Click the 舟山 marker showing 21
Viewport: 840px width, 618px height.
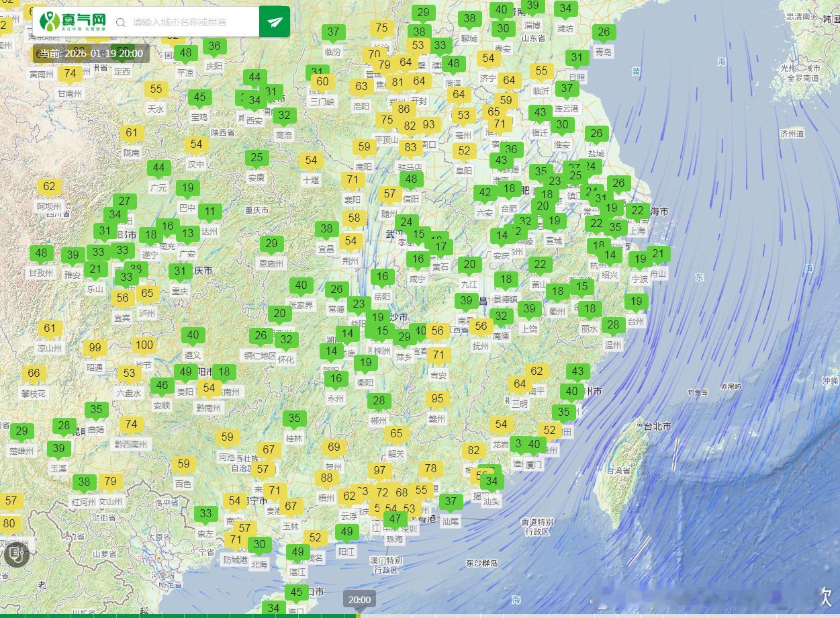pos(658,255)
